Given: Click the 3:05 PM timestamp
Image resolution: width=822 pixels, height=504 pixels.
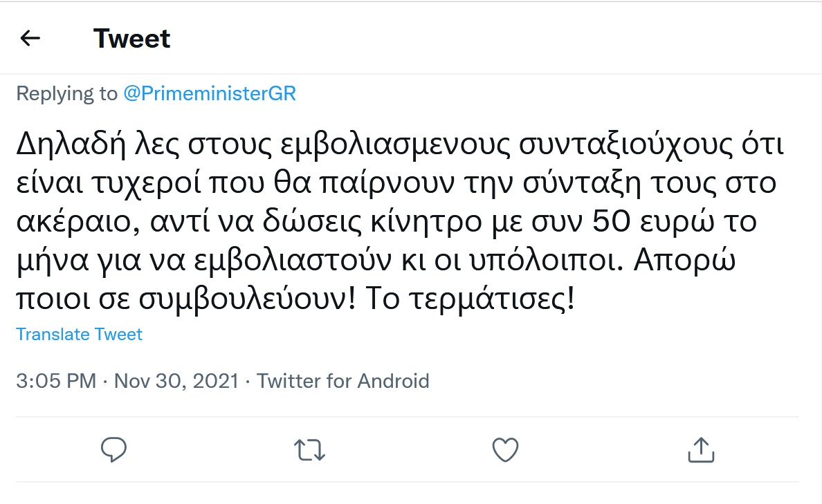Looking at the screenshot, I should pyautogui.click(x=55, y=381).
